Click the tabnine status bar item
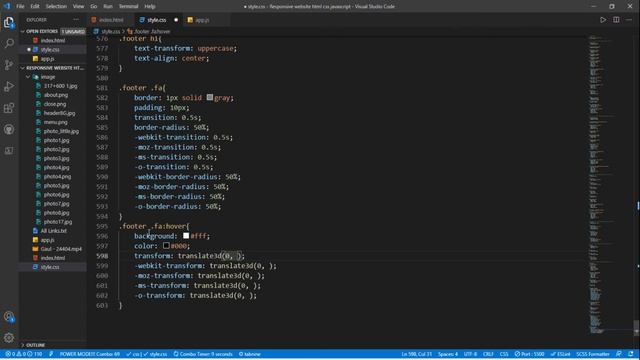 click(x=249, y=354)
